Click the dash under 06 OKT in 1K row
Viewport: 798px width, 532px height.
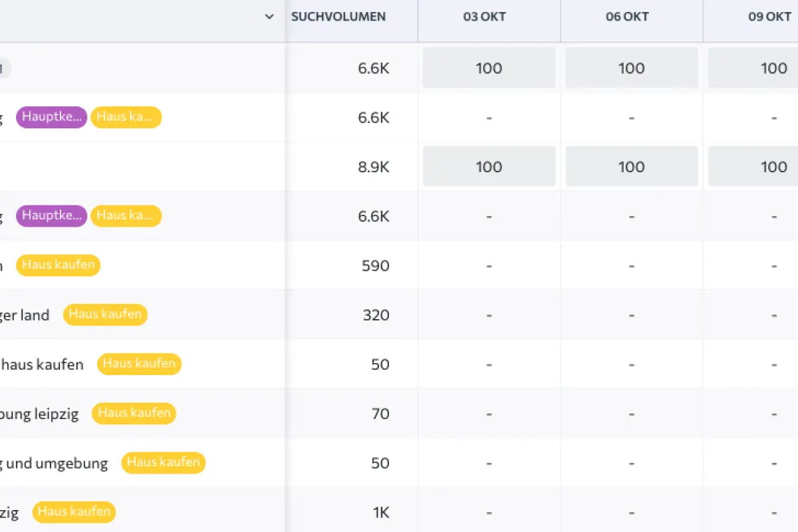pyautogui.click(x=632, y=512)
